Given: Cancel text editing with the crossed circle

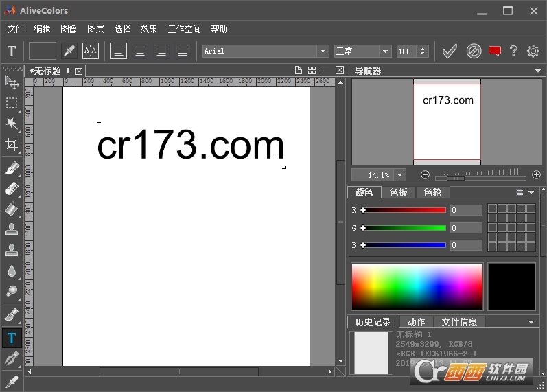Looking at the screenshot, I should click(474, 51).
